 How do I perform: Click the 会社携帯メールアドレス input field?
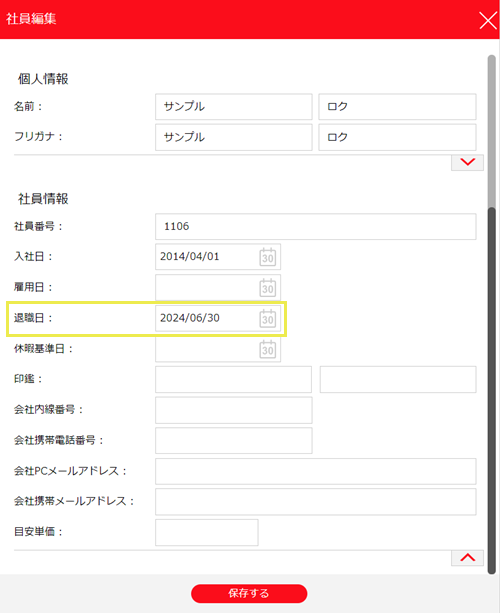coord(315,502)
